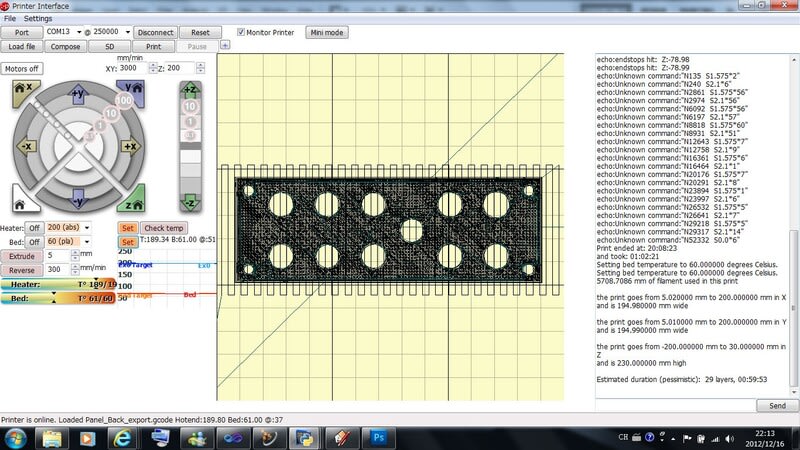The height and width of the screenshot is (450, 800).
Task: Click the Heater temperature gauge
Action: [58, 284]
